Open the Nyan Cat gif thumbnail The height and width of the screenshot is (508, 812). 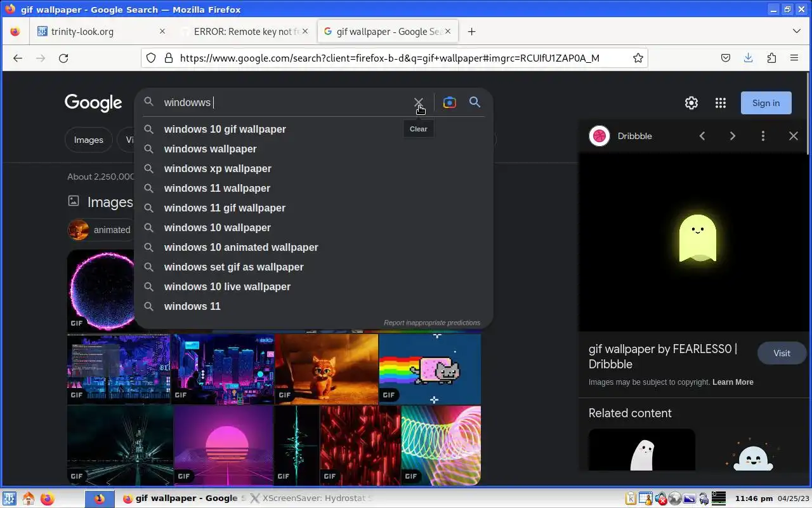tap(430, 370)
